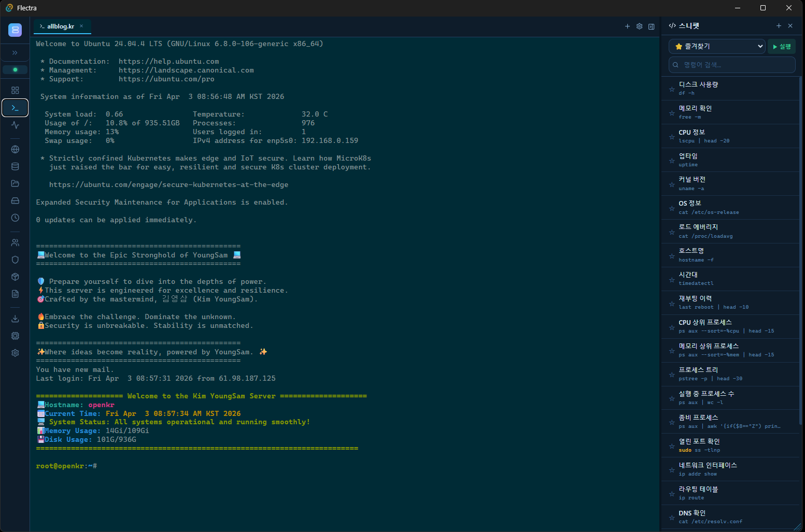Toggle favorite star for 업타임 snippet

tap(672, 161)
